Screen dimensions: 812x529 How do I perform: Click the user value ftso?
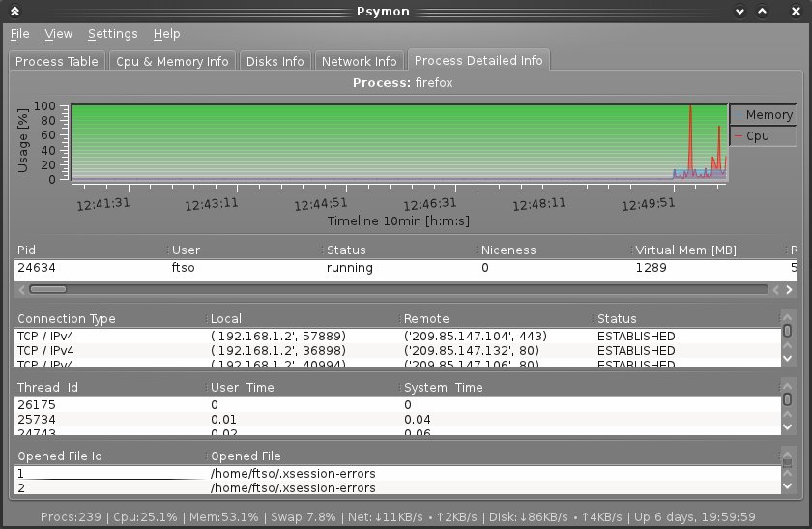(x=184, y=268)
